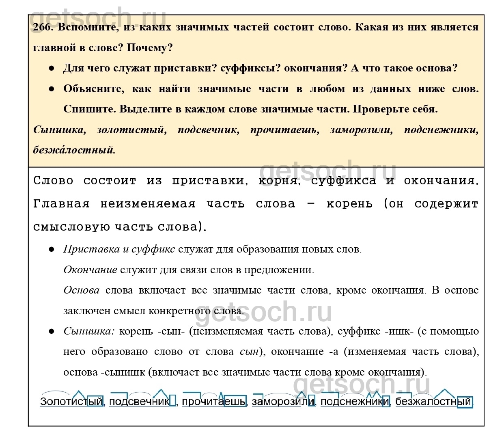The image size is (504, 432).
Task: Click the italic word 'Основа' in the answer
Action: pos(81,290)
